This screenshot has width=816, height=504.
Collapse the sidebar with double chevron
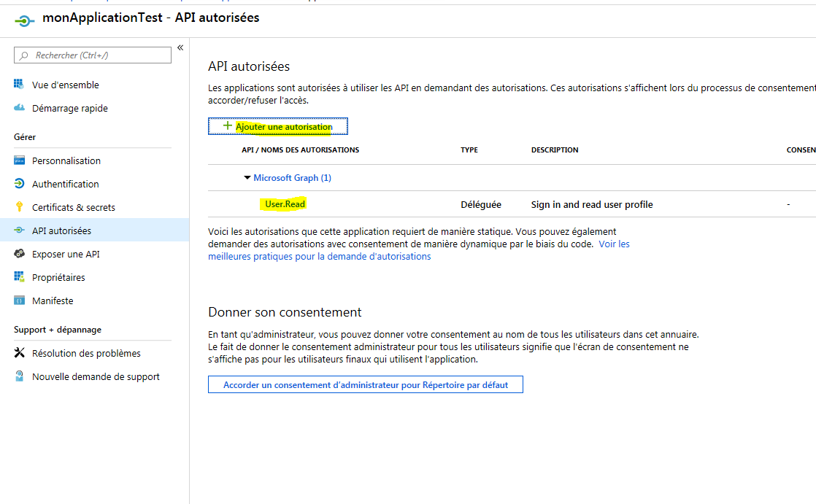[x=180, y=48]
